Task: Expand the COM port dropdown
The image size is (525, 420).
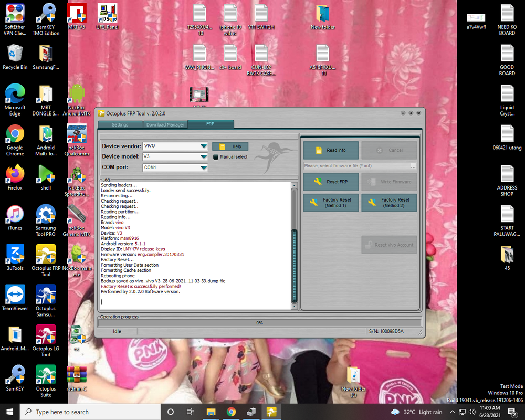Action: (x=204, y=167)
